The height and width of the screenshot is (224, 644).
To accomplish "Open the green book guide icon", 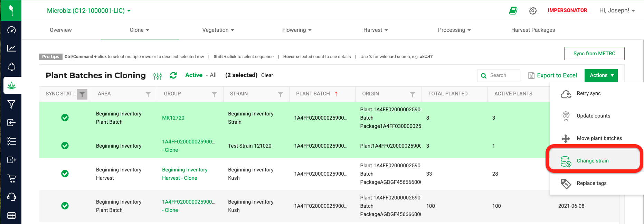I will click(x=513, y=11).
